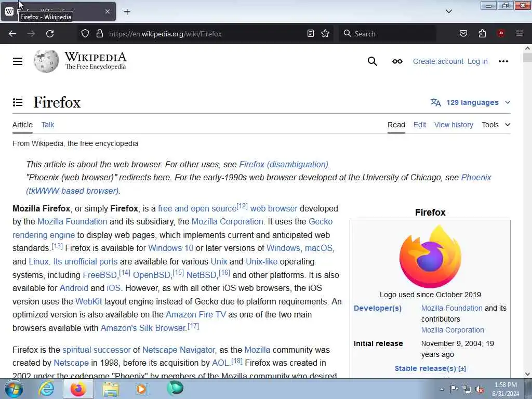This screenshot has height=399, width=532.
Task: Switch to the Talk tab
Action: pos(48,125)
